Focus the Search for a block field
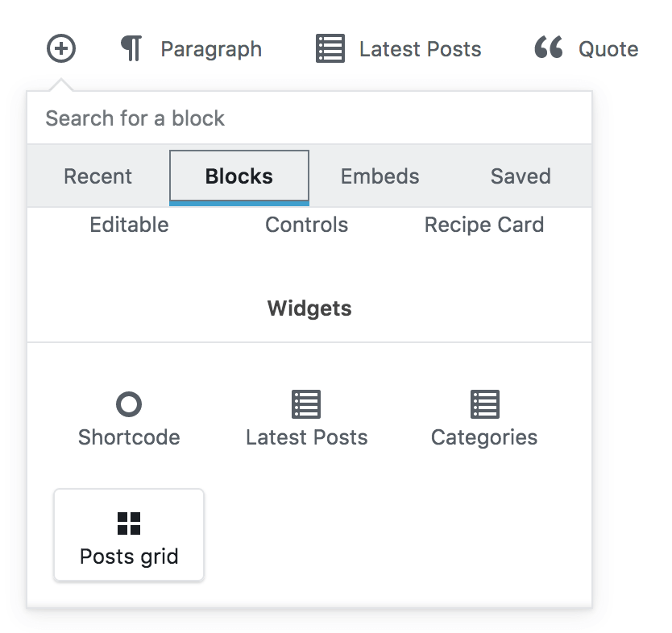 pyautogui.click(x=309, y=118)
